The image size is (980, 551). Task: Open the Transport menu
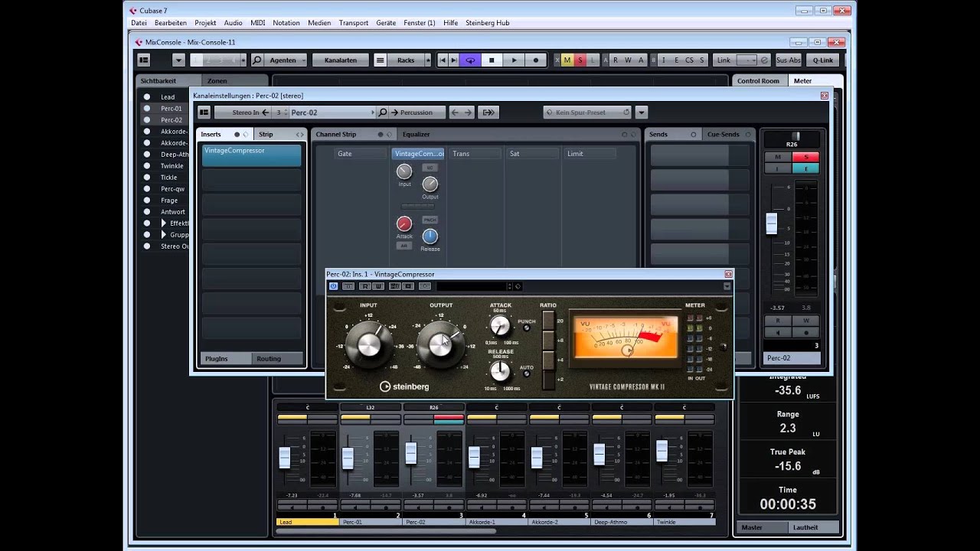(x=353, y=23)
